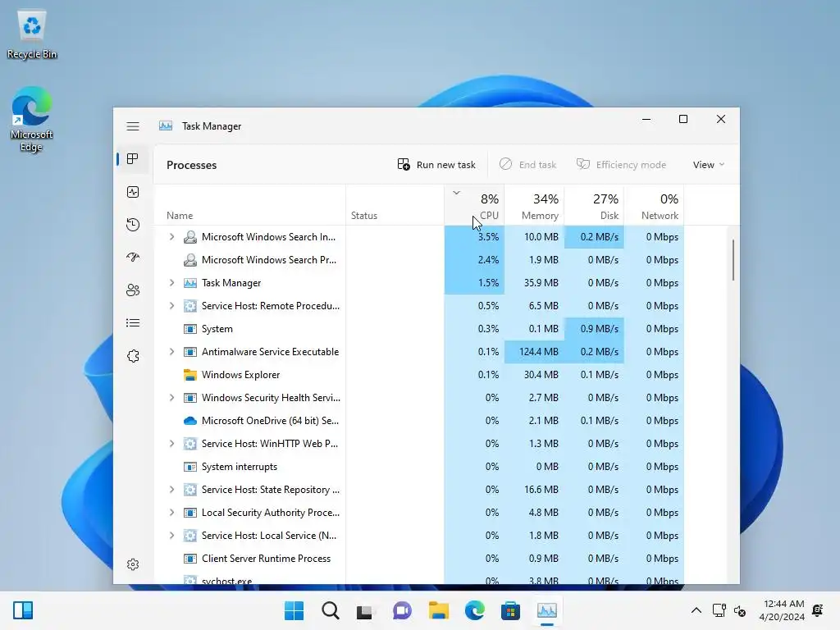Open the Recycle Bin desktop icon
This screenshot has width=840, height=630.
(x=32, y=35)
